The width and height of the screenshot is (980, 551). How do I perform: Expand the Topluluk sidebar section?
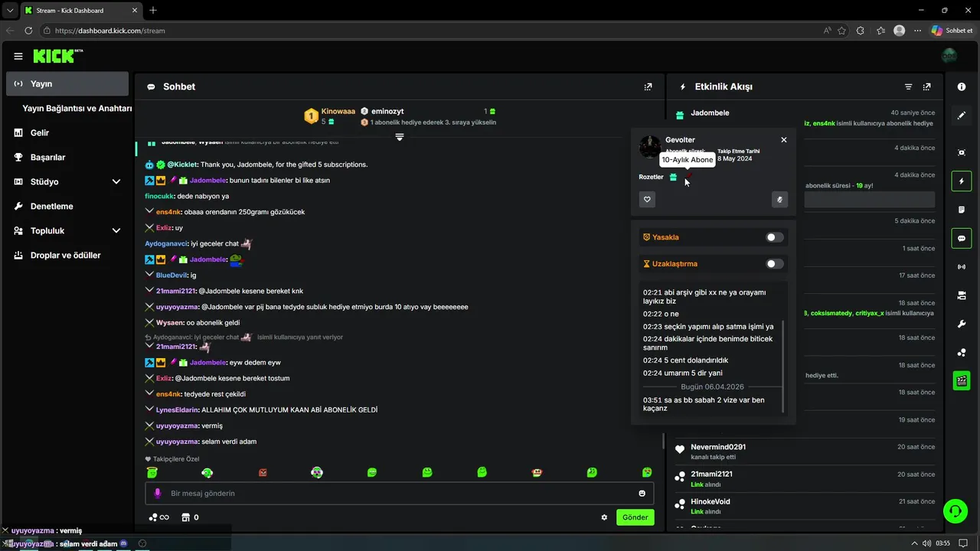tap(116, 230)
